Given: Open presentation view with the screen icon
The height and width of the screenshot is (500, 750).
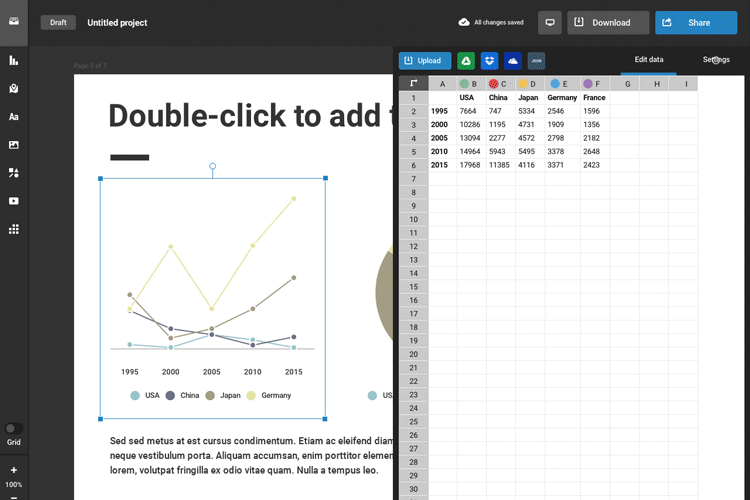Looking at the screenshot, I should pos(550,22).
